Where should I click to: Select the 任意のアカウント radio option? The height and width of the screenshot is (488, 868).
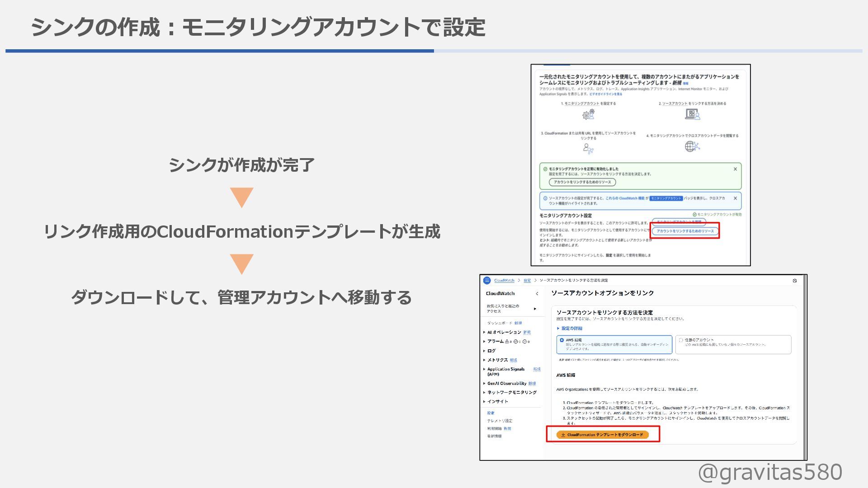tap(681, 340)
